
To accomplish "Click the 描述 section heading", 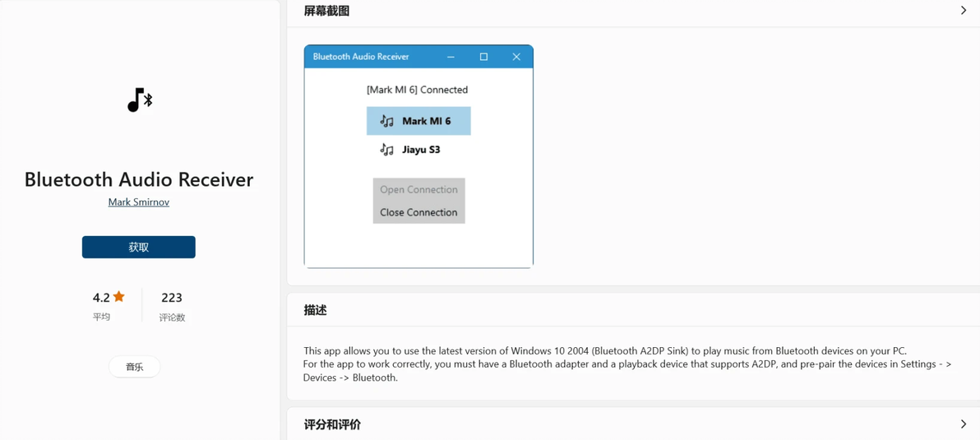I will pyautogui.click(x=315, y=309).
